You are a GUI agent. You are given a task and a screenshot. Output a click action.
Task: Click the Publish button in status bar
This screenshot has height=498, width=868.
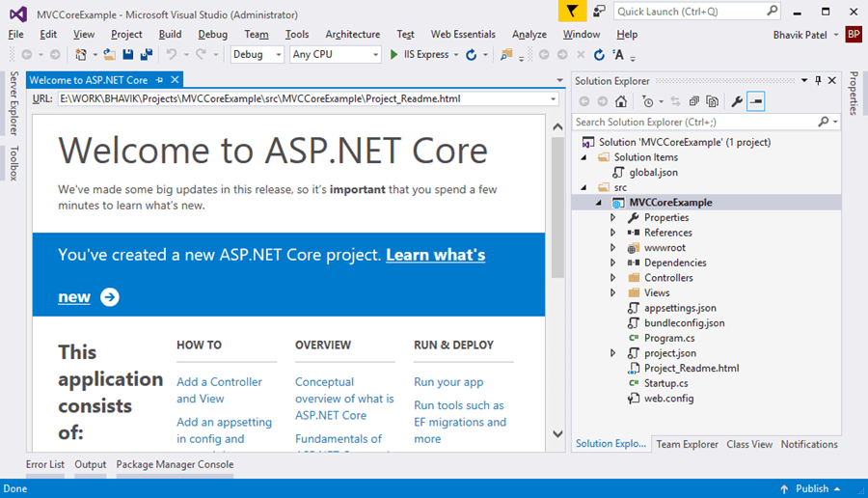pyautogui.click(x=811, y=488)
